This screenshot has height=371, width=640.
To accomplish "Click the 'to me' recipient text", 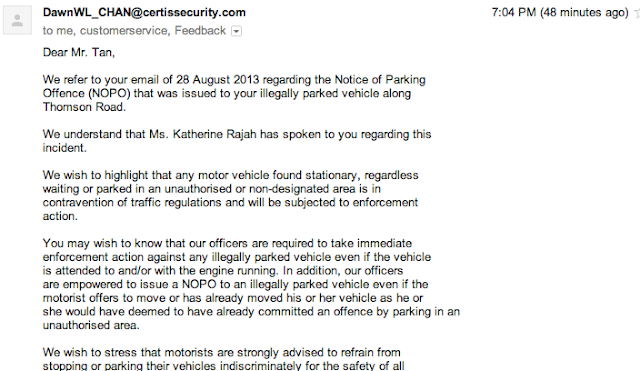I will click(58, 31).
